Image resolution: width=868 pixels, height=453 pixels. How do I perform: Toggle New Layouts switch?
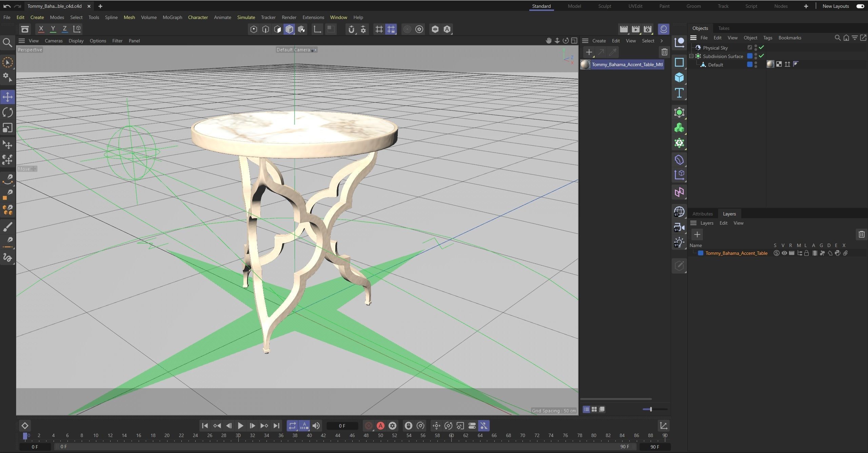[x=860, y=6]
